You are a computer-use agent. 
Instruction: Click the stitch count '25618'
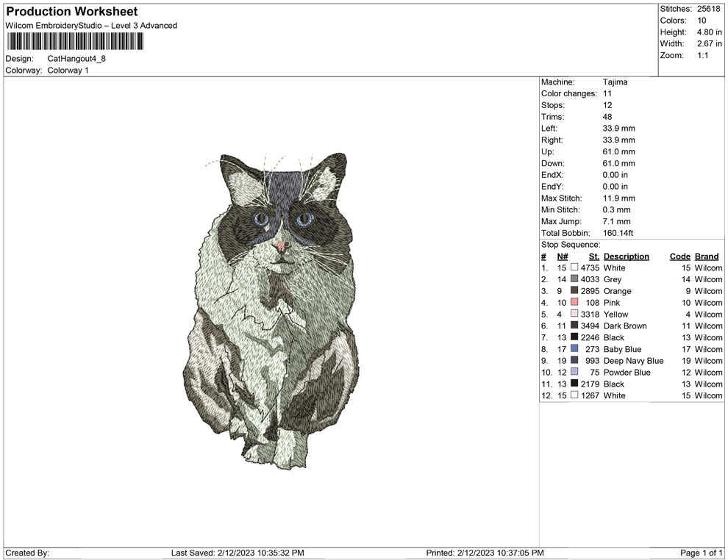coord(708,9)
